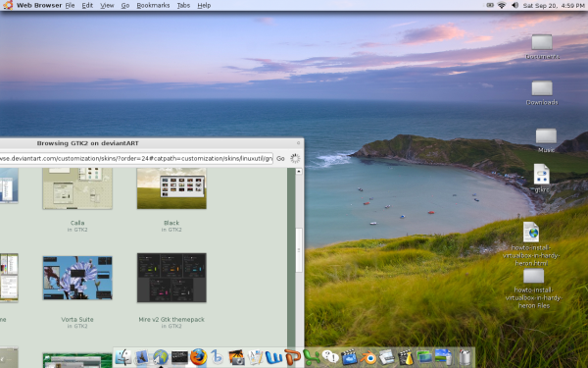
Task: Open battery status indicator
Action: (x=490, y=5)
